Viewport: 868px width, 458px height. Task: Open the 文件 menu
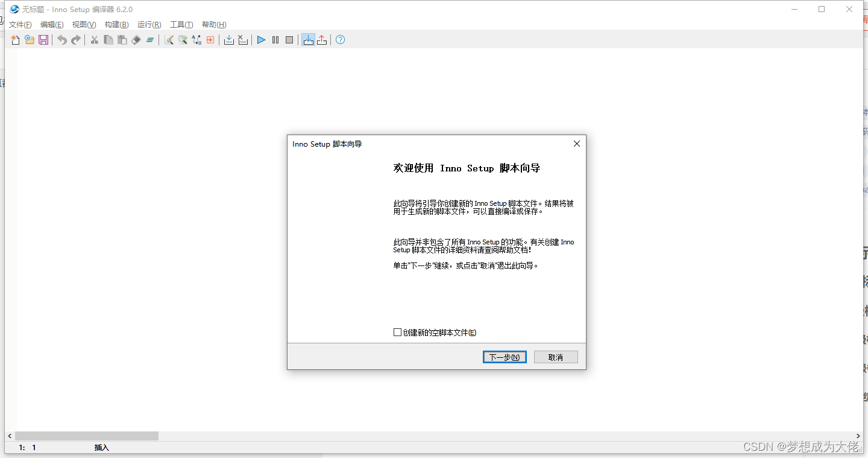[20, 24]
